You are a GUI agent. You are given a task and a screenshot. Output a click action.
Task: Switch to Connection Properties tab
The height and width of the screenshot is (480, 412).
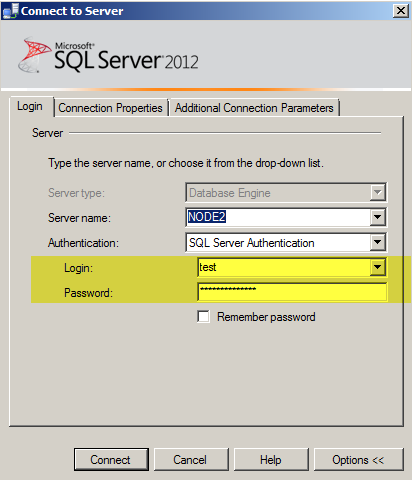110,108
